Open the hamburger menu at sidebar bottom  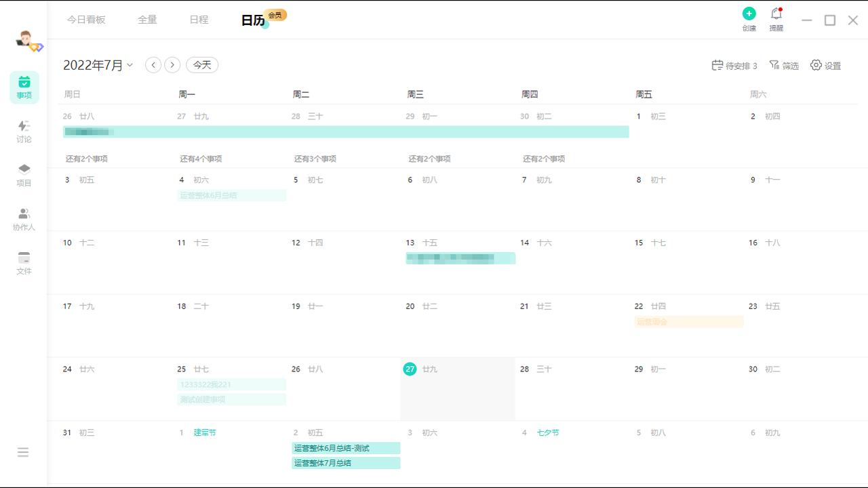click(x=23, y=452)
